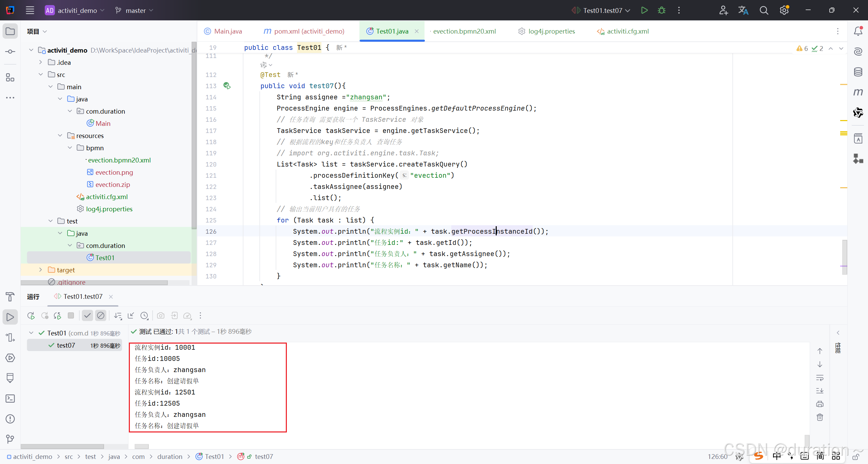Open the Database tool window icon
868x464 pixels.
pos(858,72)
